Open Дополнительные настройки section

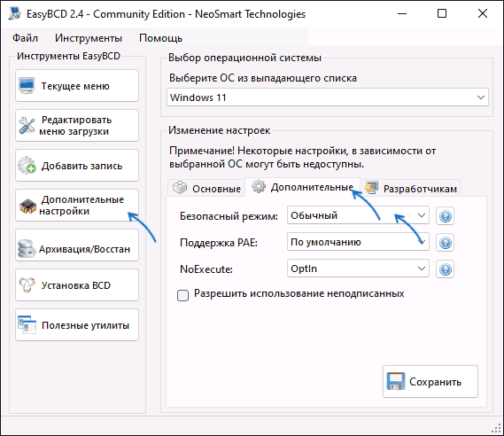tap(77, 205)
